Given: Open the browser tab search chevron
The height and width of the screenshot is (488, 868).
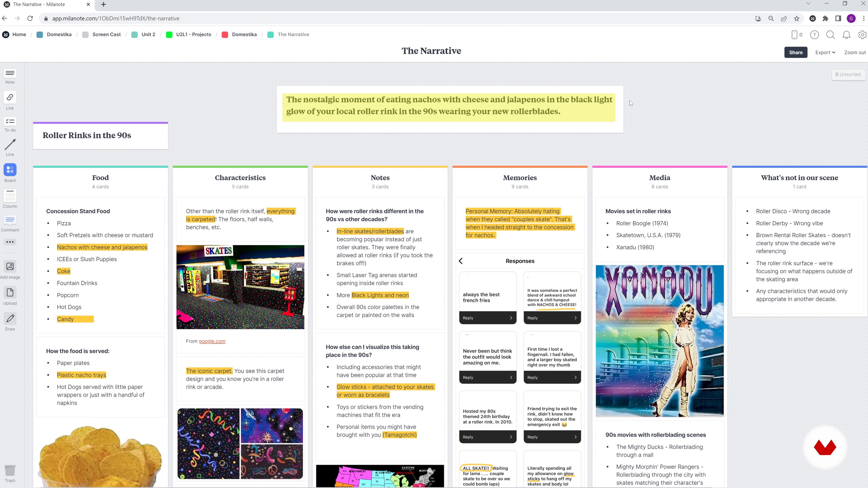Looking at the screenshot, I should (x=808, y=3).
